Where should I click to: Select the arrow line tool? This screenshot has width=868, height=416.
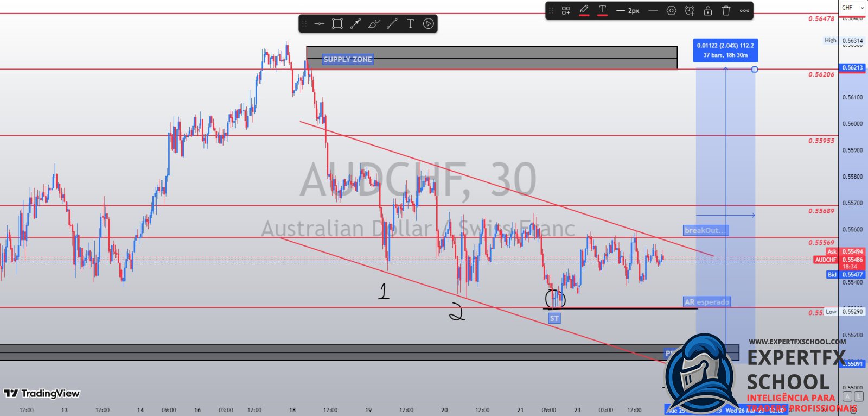[355, 23]
